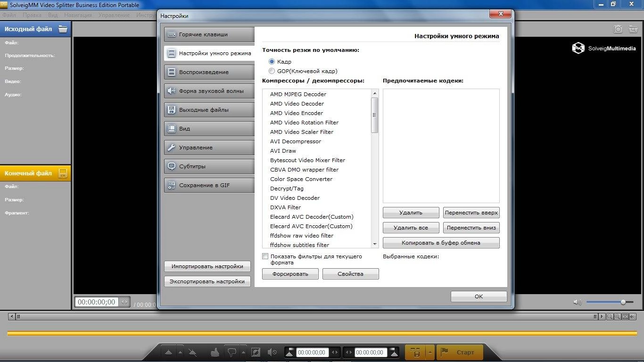The width and height of the screenshot is (644, 362).
Task: Open Воспроизведение settings tab
Action: coord(209,72)
